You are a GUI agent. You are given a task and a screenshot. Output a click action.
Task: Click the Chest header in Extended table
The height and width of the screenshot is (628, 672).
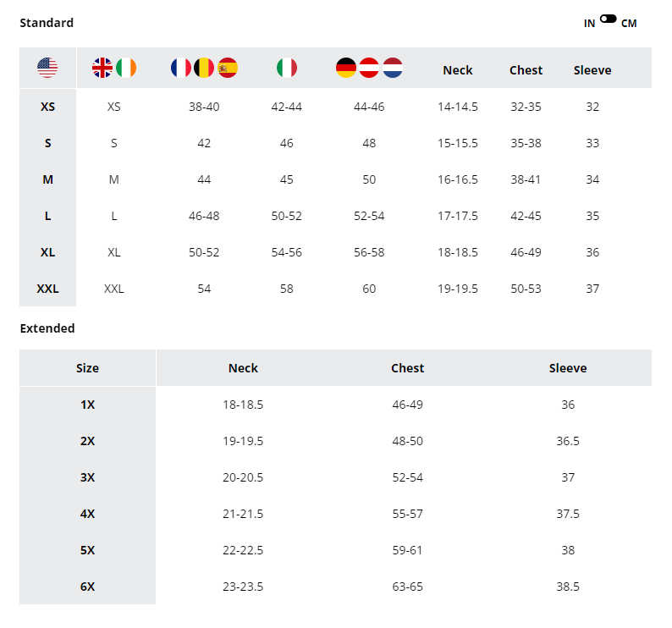[x=408, y=368]
